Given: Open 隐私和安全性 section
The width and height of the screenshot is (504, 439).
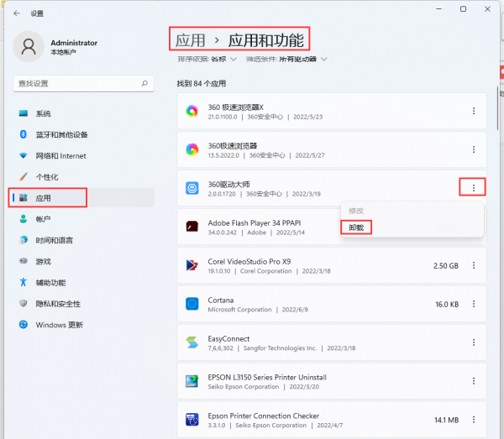Looking at the screenshot, I should coord(83,304).
